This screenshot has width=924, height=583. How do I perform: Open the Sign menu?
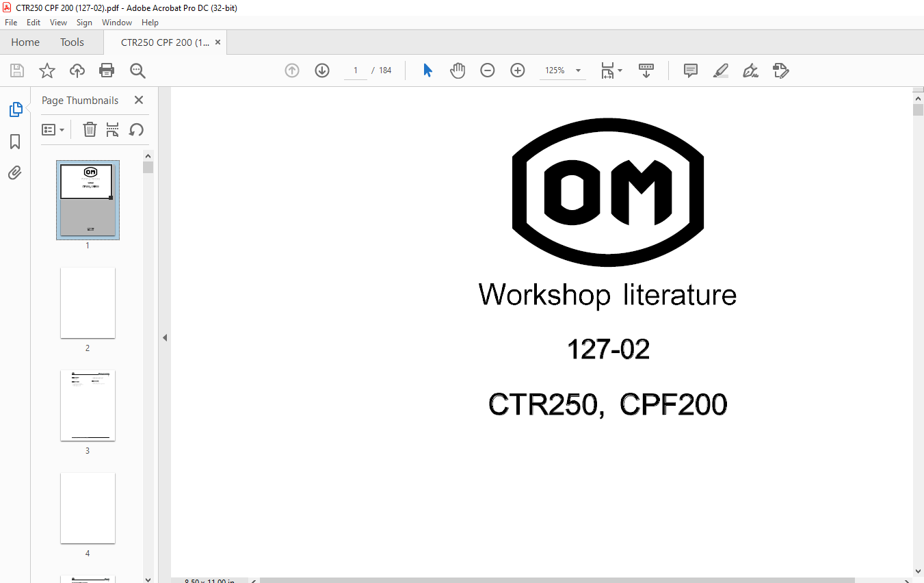(x=84, y=23)
